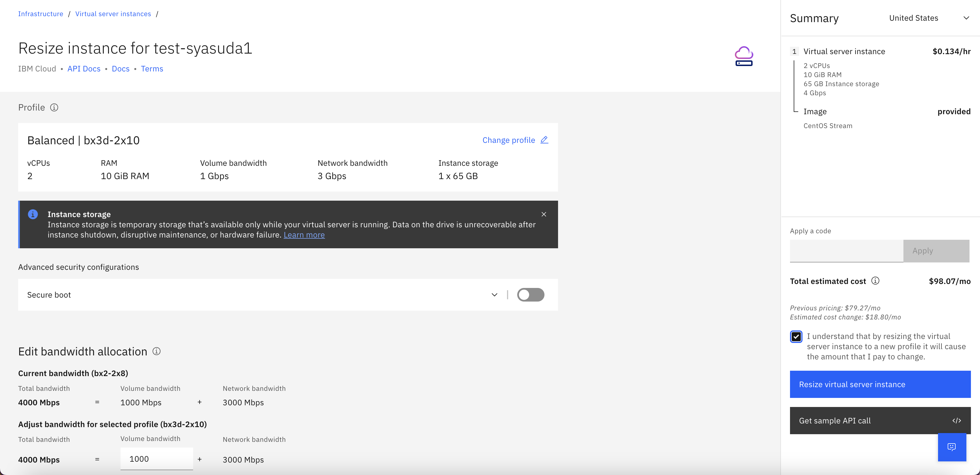Click the Change profile pencil icon
The image size is (980, 475).
[544, 140]
